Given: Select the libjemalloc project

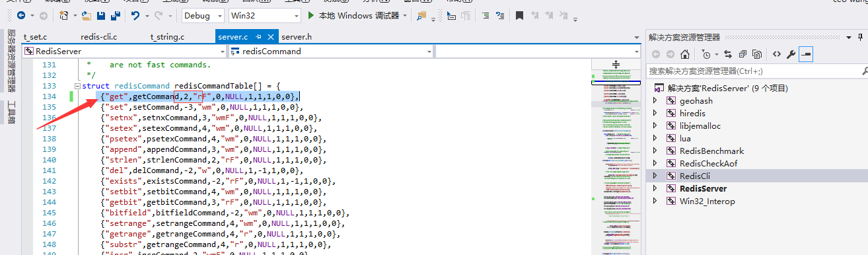Looking at the screenshot, I should [x=700, y=126].
